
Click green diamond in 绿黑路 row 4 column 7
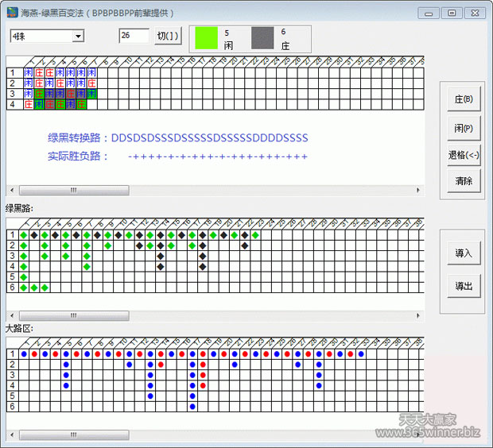(87, 267)
